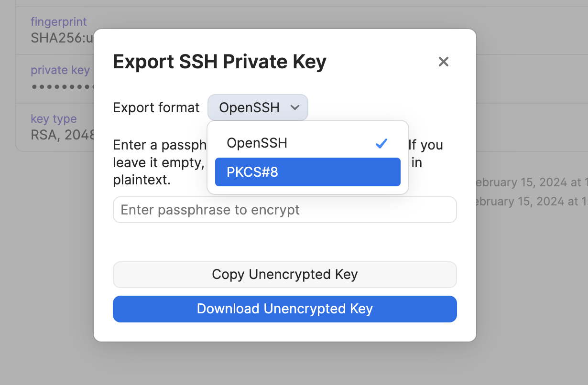Click the blue checkmark beside OpenSSH
This screenshot has width=588, height=385.
[x=381, y=143]
